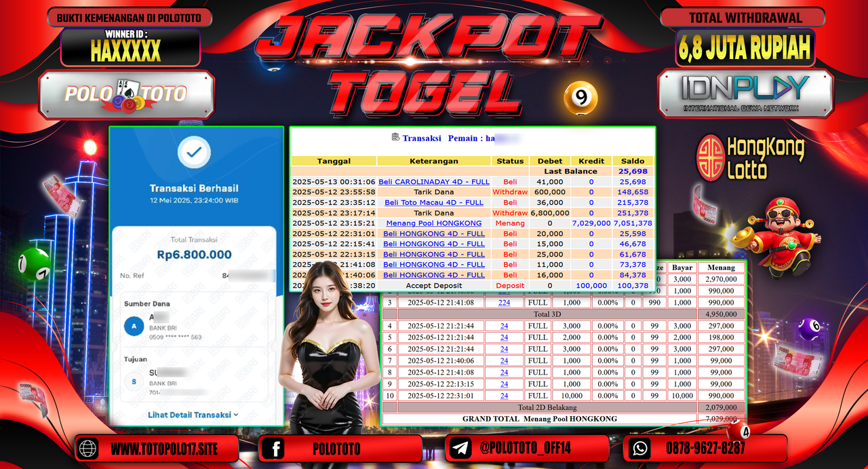Click the Accept Deposit row label

coord(434,286)
